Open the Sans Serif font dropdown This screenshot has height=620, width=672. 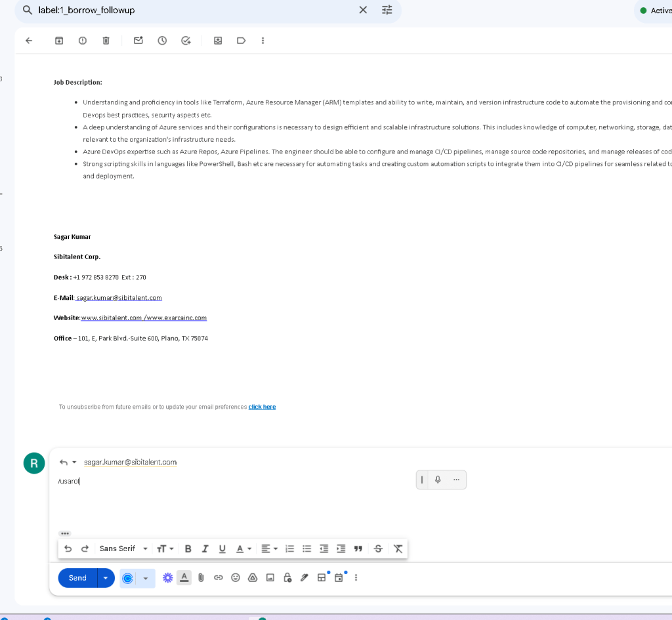click(123, 549)
